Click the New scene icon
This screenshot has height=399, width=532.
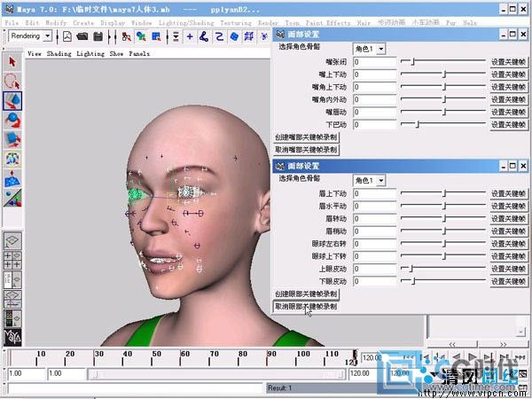point(67,36)
